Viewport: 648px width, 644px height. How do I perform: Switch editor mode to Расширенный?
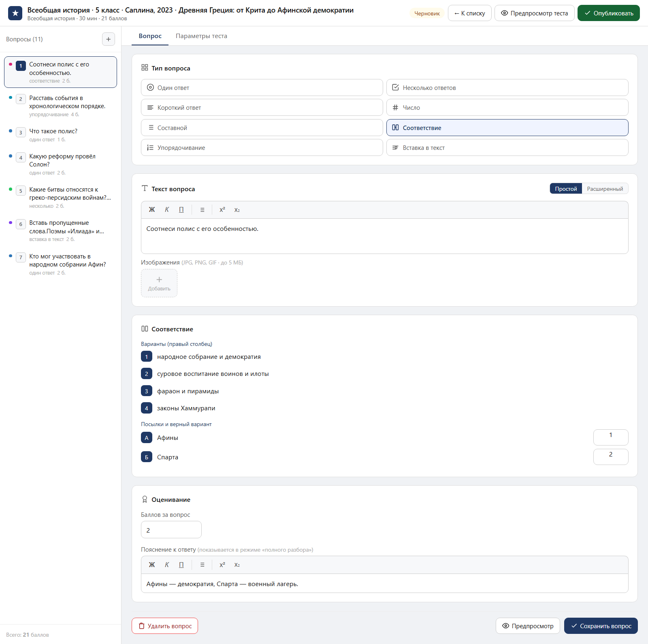click(x=605, y=189)
